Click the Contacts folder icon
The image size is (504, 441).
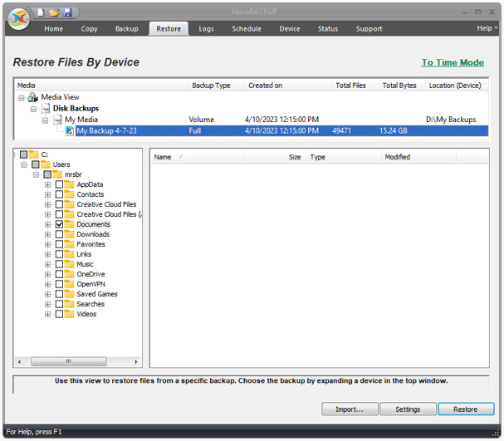[x=69, y=194]
